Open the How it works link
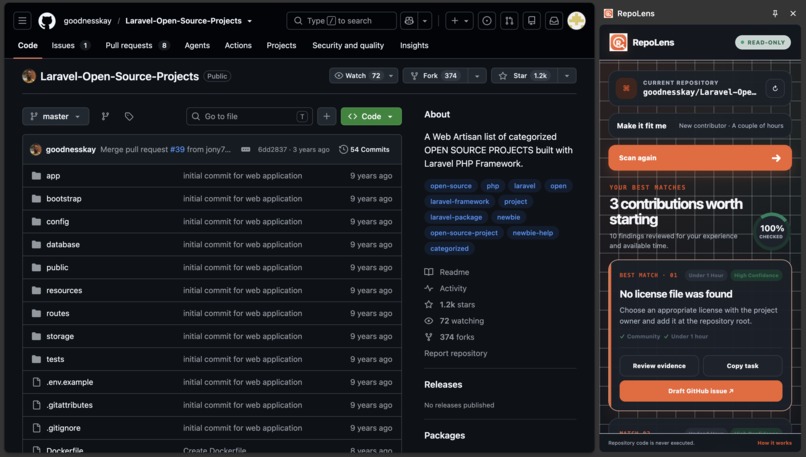 (774, 443)
